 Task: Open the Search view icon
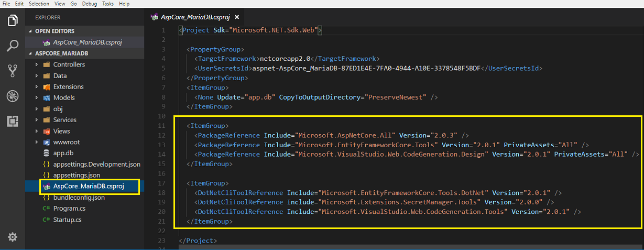pos(12,46)
